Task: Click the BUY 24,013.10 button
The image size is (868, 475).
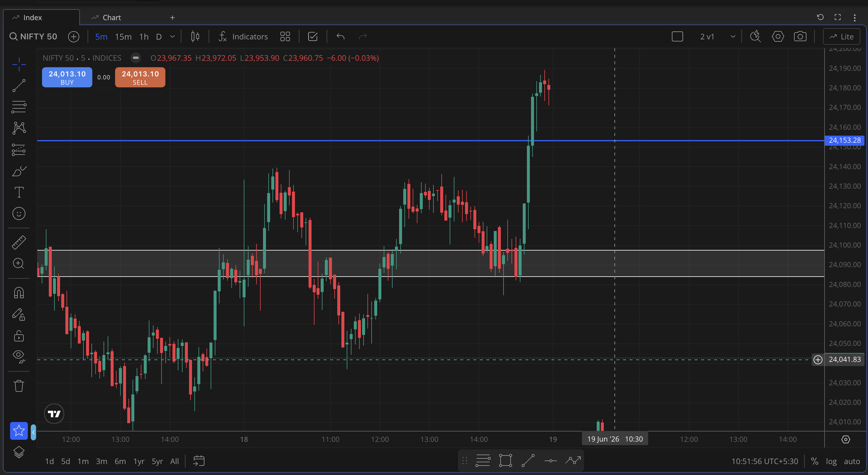Action: pos(67,77)
